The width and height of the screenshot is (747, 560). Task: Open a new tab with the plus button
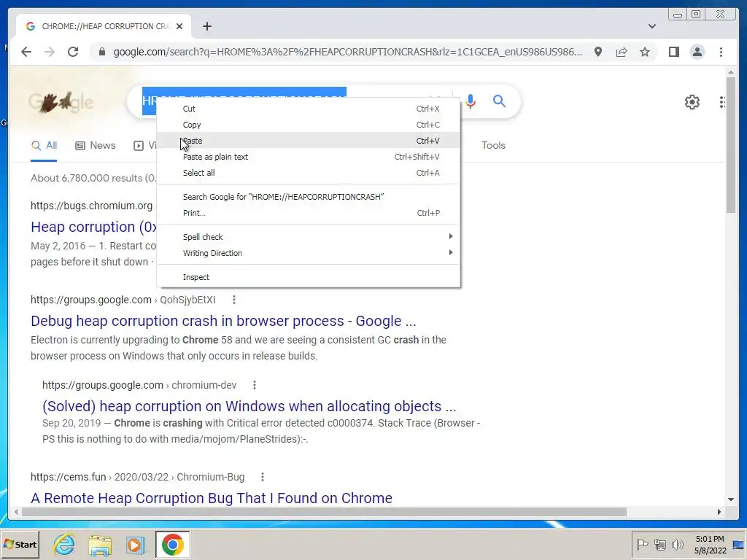coord(206,26)
